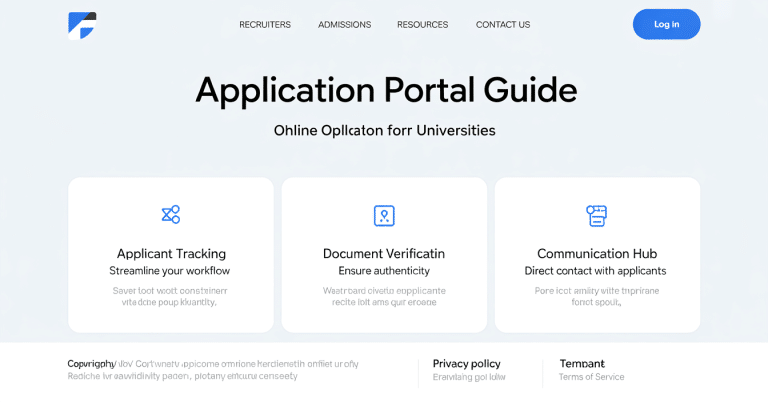This screenshot has width=768, height=402.
Task: Click the 'Streamline your workflow' text
Action: tap(169, 271)
